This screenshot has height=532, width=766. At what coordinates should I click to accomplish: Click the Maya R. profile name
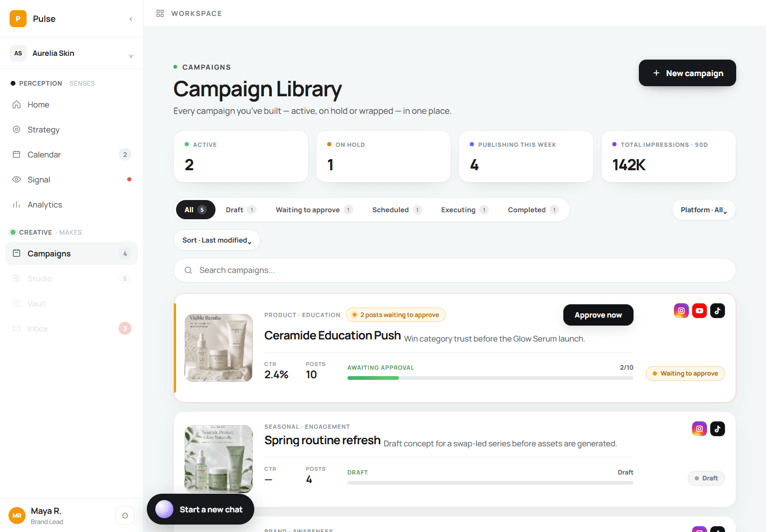click(46, 511)
